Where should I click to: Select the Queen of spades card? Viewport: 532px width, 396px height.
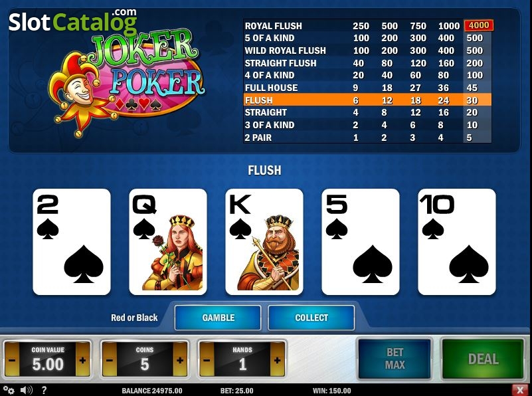coord(168,242)
